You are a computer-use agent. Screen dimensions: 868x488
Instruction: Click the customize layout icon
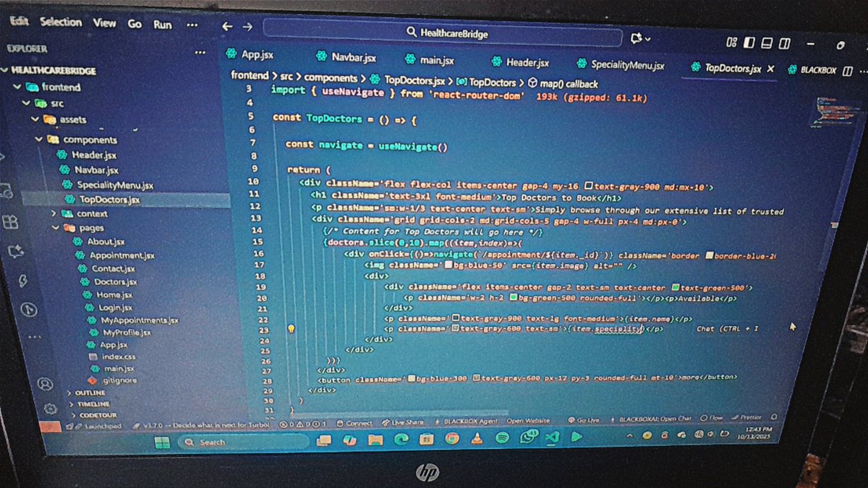tap(732, 43)
